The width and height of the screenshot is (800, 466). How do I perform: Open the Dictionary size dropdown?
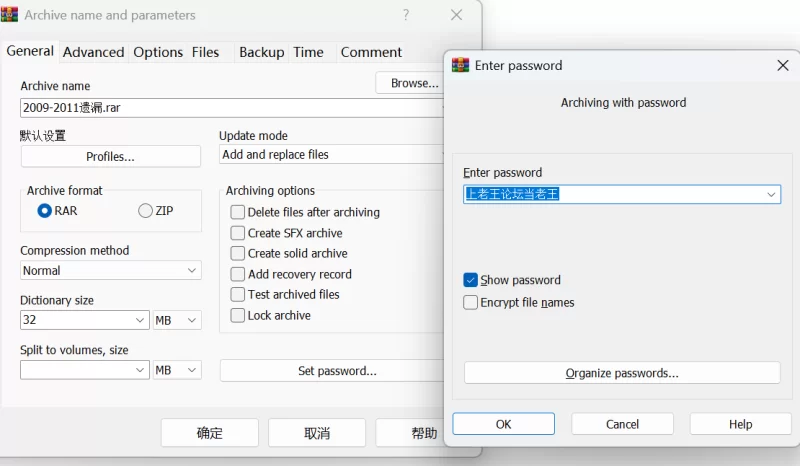click(140, 321)
